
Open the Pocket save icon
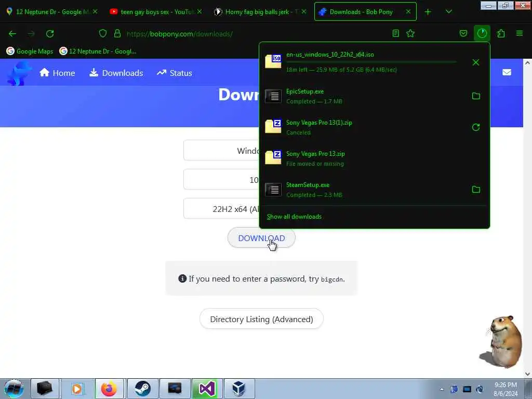(463, 33)
